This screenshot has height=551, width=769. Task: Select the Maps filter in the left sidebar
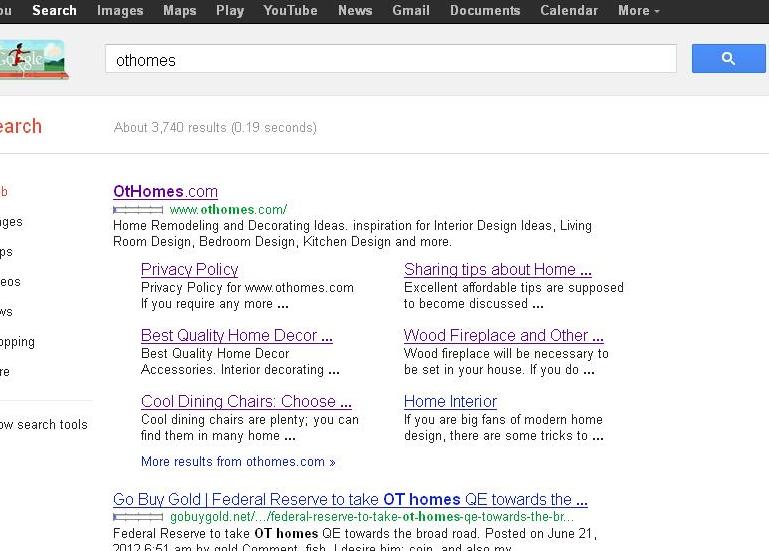pyautogui.click(x=6, y=252)
